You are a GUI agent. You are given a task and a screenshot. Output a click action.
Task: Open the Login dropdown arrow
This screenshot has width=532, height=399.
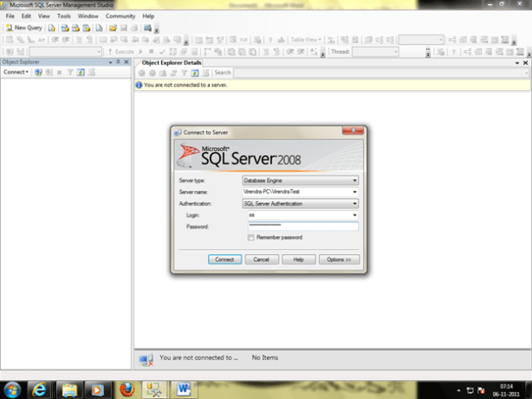coord(354,214)
